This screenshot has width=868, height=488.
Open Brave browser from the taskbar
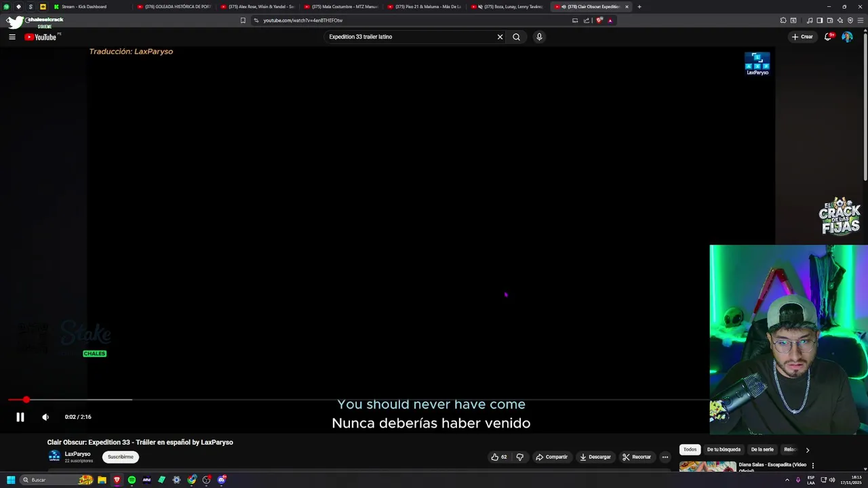(x=117, y=480)
